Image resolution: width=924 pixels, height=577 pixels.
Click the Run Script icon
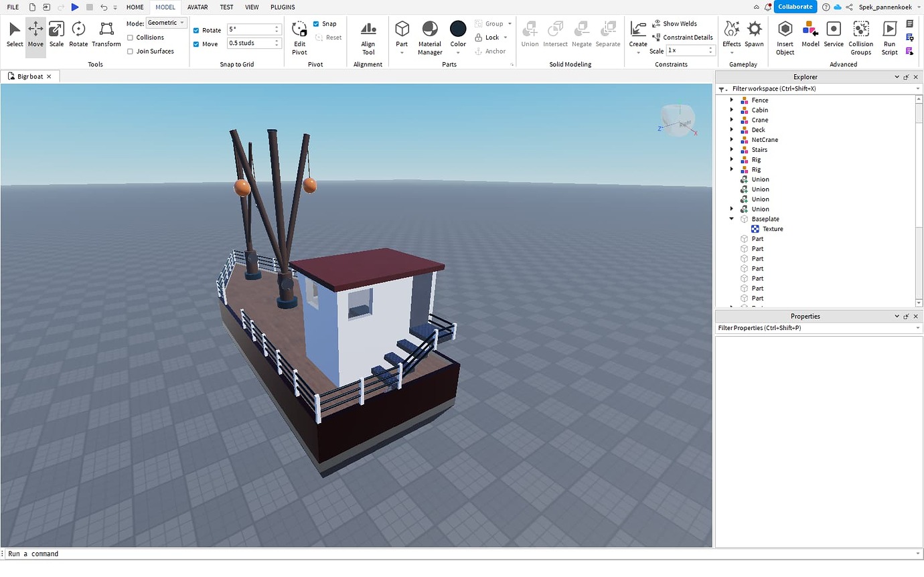889,33
